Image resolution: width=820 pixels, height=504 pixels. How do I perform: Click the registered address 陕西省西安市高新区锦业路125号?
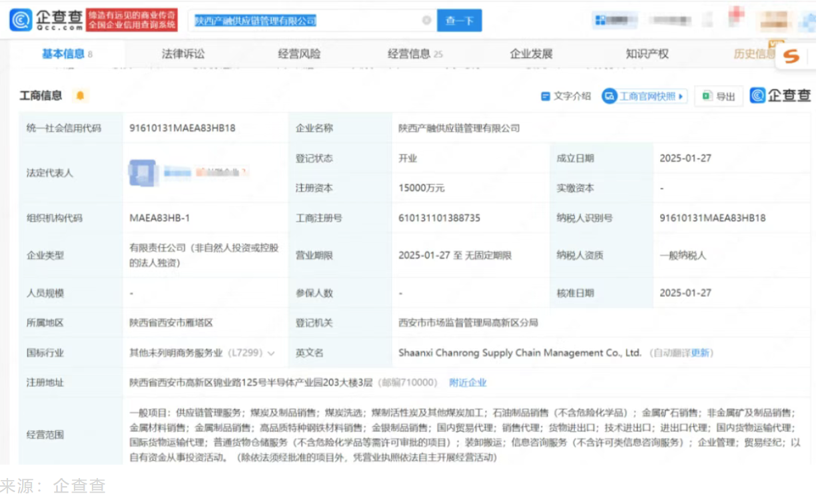point(250,383)
